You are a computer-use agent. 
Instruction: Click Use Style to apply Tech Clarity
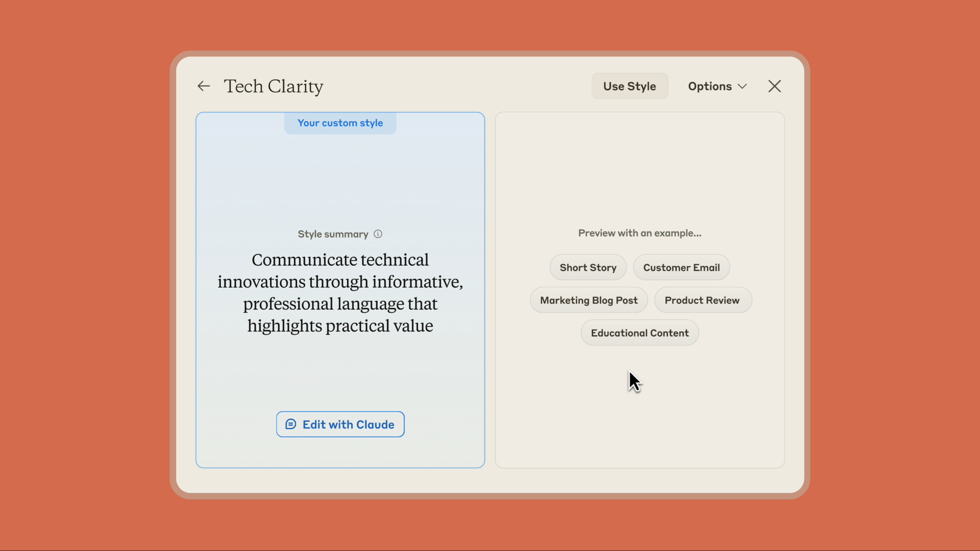click(x=629, y=86)
